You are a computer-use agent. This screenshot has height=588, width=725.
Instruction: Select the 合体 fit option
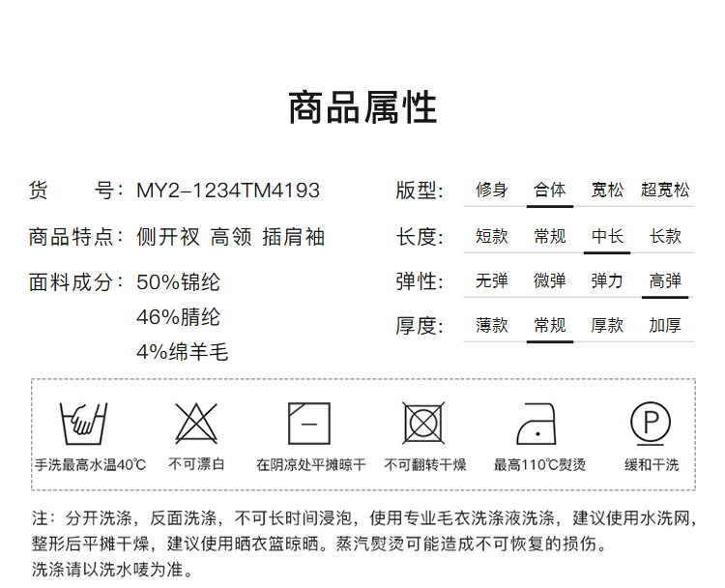coord(549,191)
